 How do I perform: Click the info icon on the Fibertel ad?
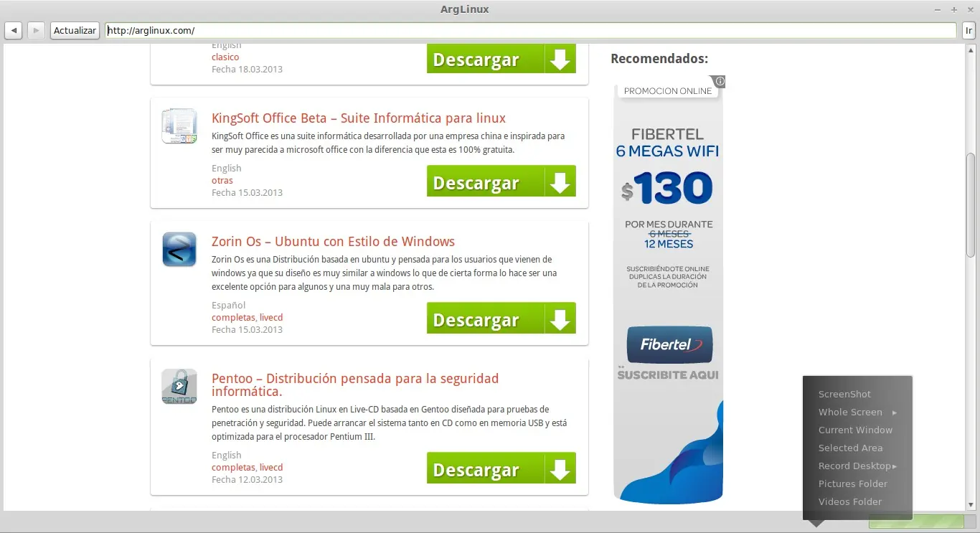coord(720,81)
